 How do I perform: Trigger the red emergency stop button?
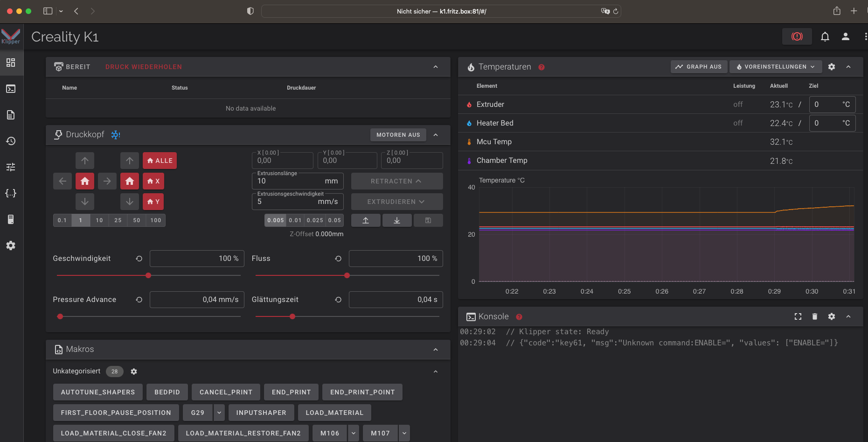[797, 36]
